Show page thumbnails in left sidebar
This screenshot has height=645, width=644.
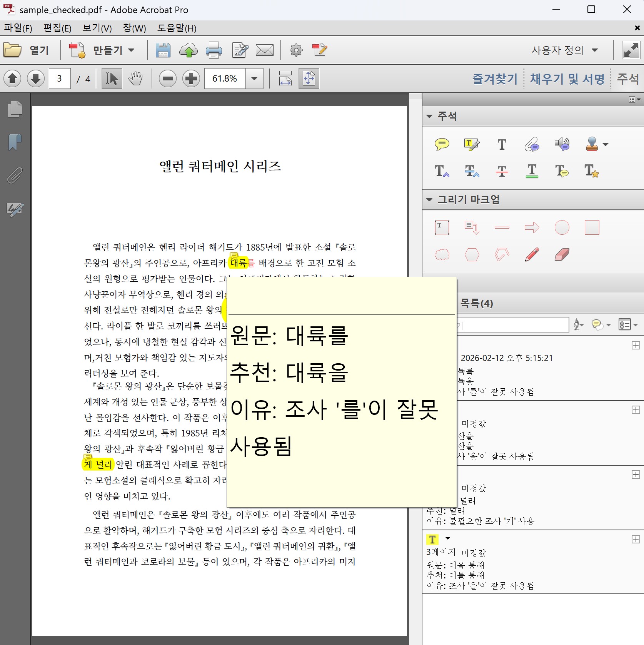pyautogui.click(x=15, y=109)
